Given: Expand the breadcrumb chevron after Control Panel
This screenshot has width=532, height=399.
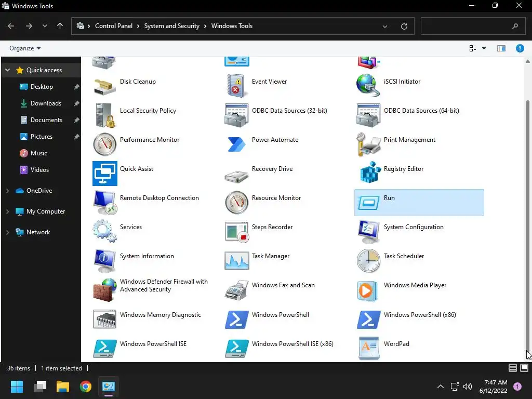Looking at the screenshot, I should 138,26.
